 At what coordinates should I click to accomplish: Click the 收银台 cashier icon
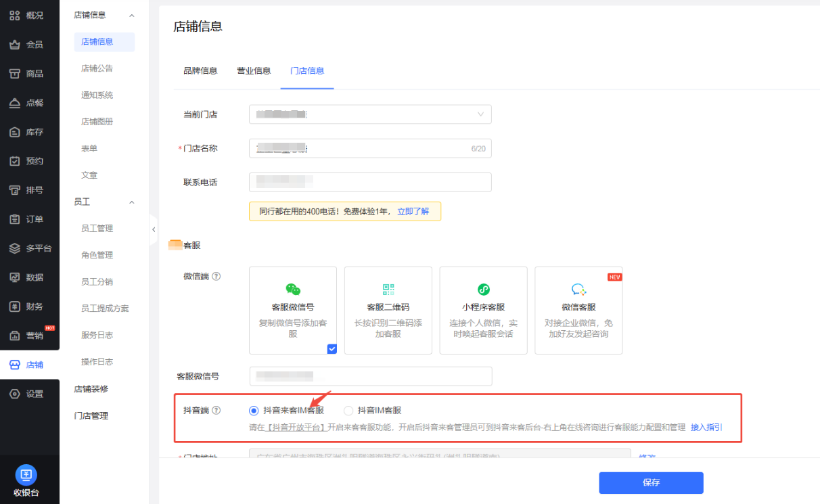[26, 474]
